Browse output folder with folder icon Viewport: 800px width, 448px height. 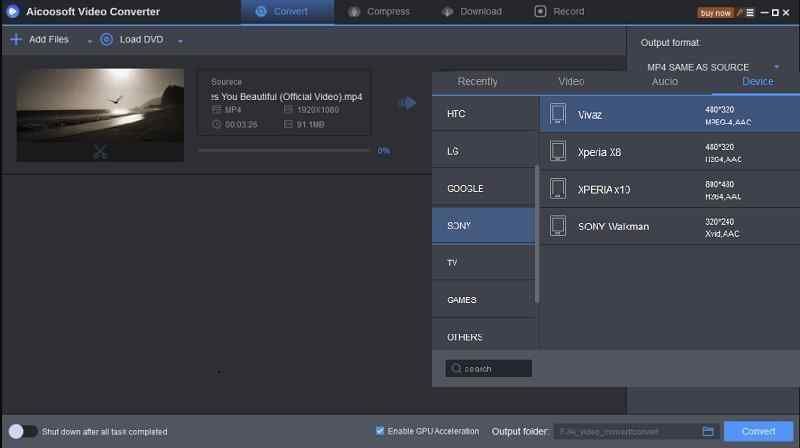point(708,432)
